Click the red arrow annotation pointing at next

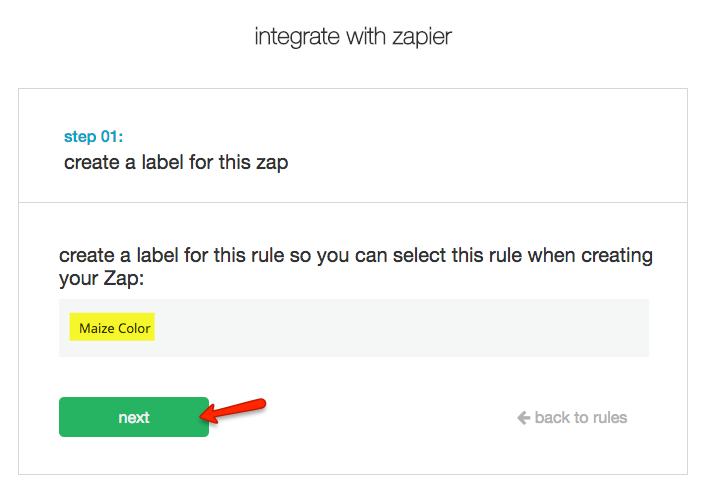(x=237, y=408)
